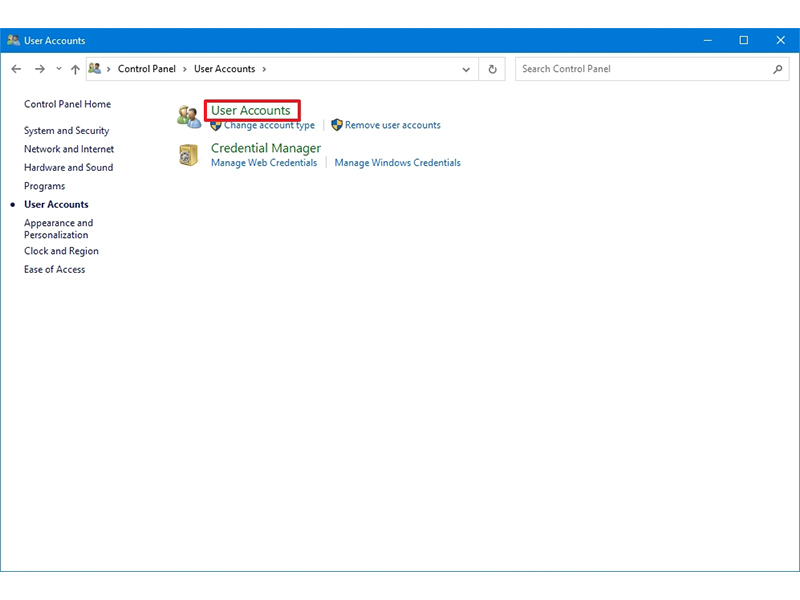The width and height of the screenshot is (800, 600).
Task: Click the title bar User Accounts icon
Action: [x=13, y=40]
